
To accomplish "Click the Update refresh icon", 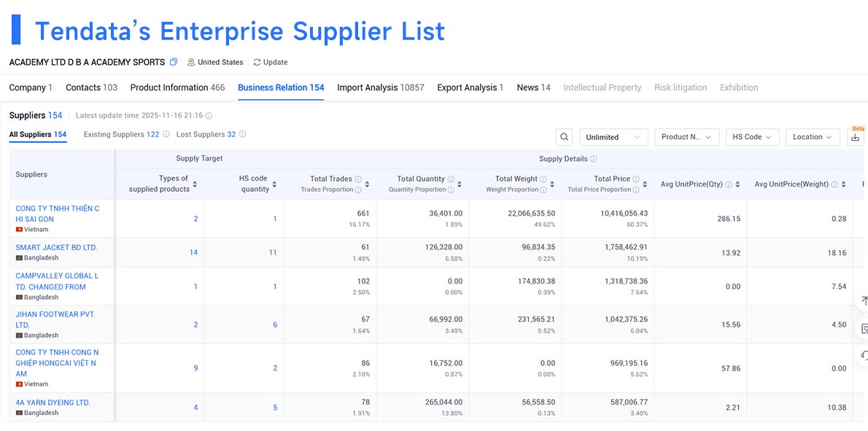I will click(x=257, y=63).
